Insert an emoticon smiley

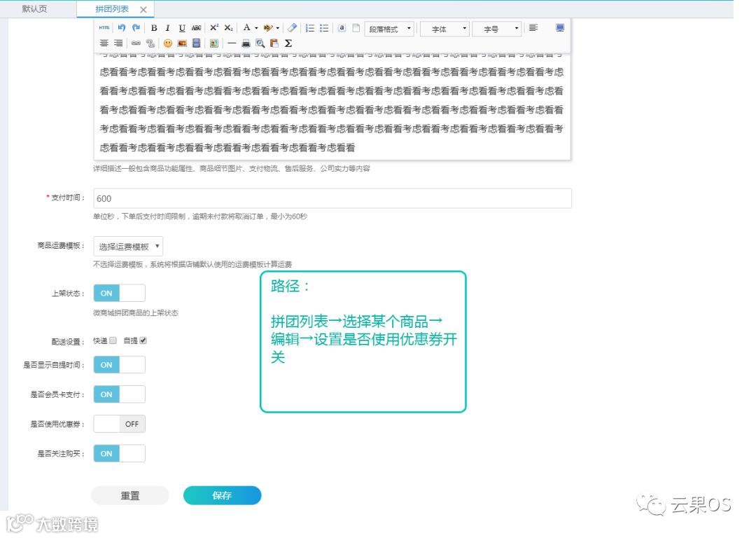[x=168, y=43]
